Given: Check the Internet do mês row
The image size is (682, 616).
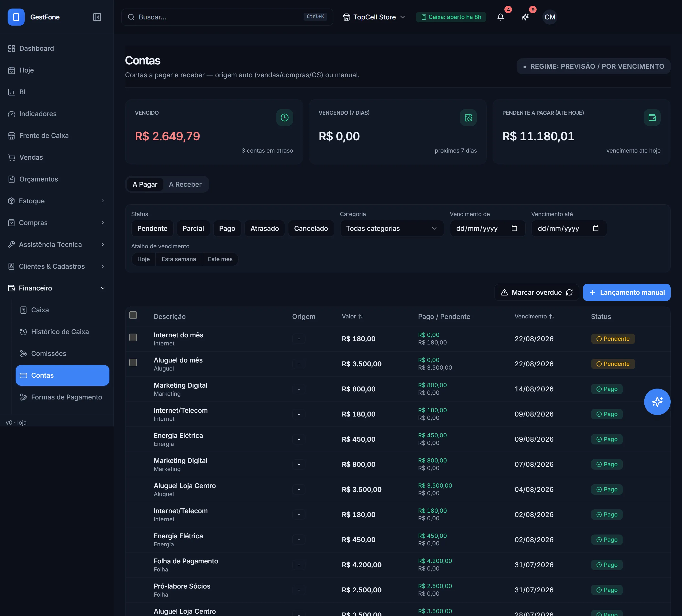Looking at the screenshot, I should [133, 337].
